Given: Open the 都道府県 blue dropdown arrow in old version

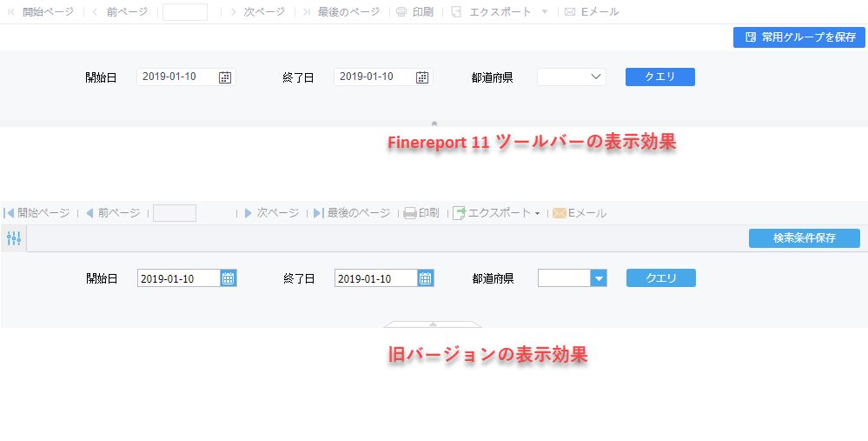Looking at the screenshot, I should pos(599,278).
